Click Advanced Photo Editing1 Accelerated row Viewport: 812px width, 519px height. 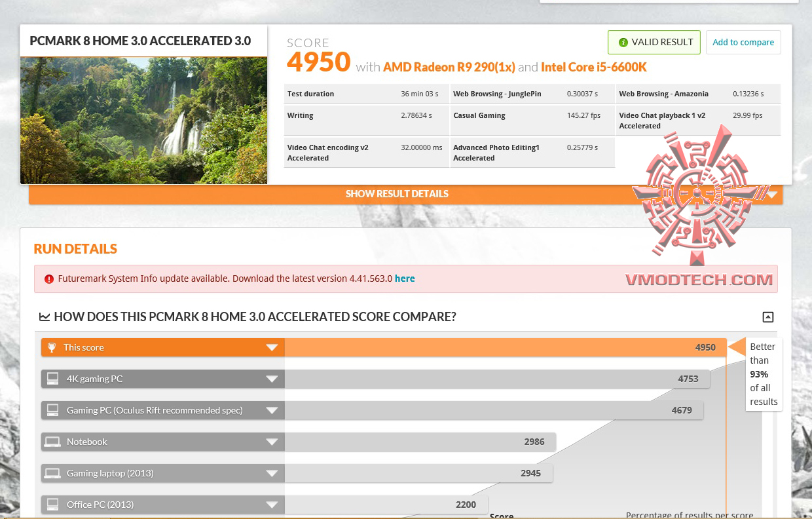point(532,153)
